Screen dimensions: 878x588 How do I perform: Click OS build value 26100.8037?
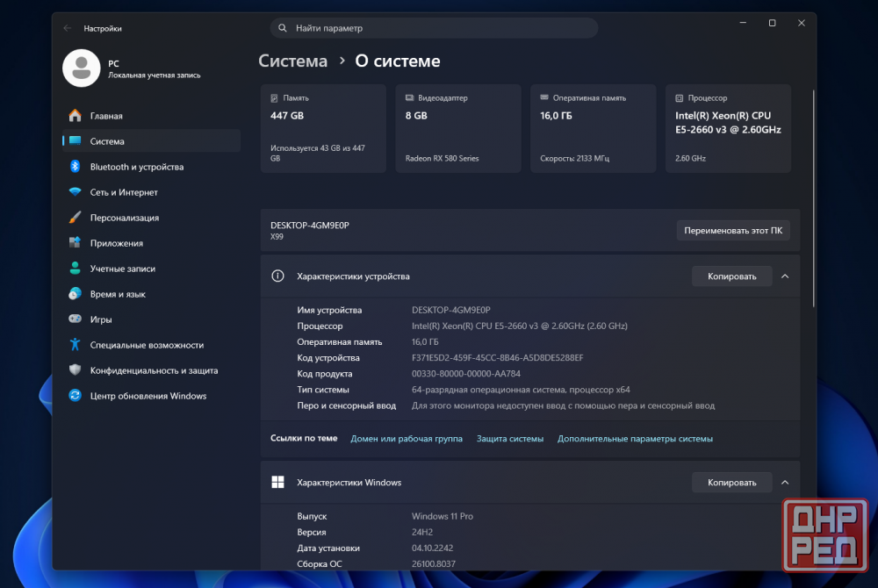point(434,564)
